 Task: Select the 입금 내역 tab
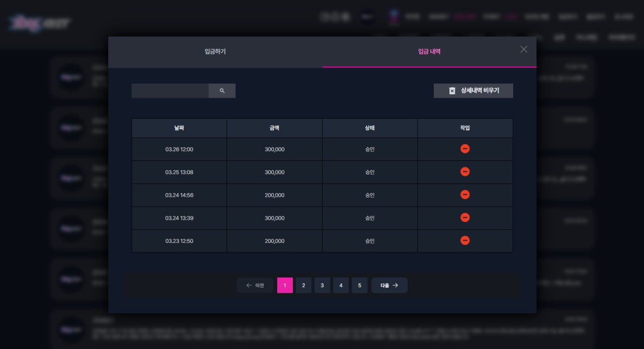point(429,52)
